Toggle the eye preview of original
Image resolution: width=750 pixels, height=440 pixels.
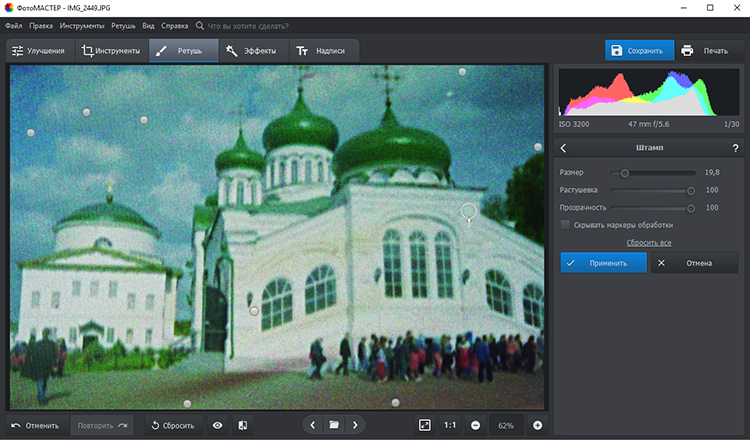coord(217,425)
